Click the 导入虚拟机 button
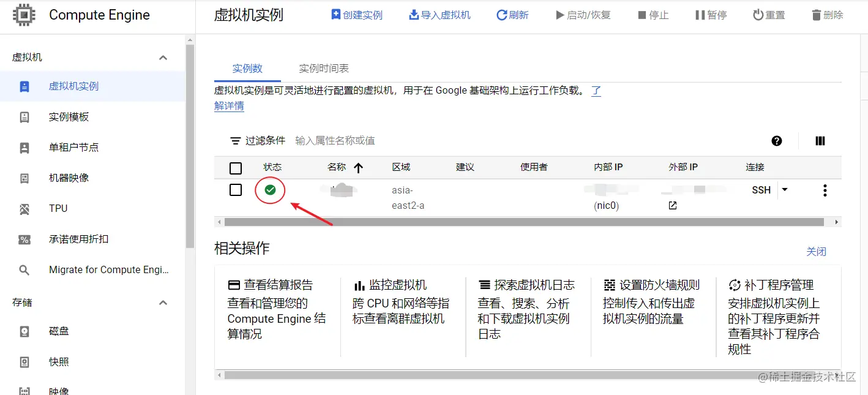Viewport: 868px width, 395px height. coord(440,15)
